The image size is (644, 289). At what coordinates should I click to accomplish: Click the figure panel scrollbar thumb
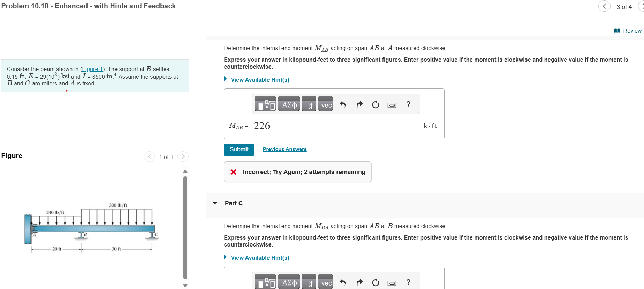coord(185,228)
